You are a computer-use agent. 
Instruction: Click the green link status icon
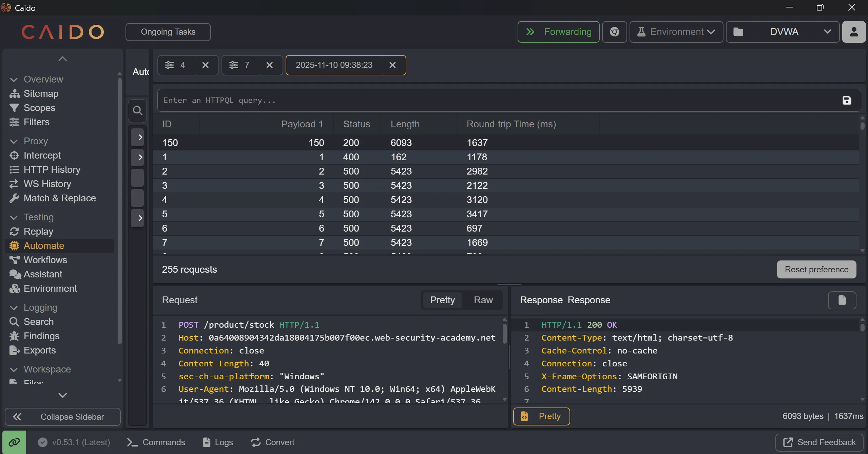(14, 442)
